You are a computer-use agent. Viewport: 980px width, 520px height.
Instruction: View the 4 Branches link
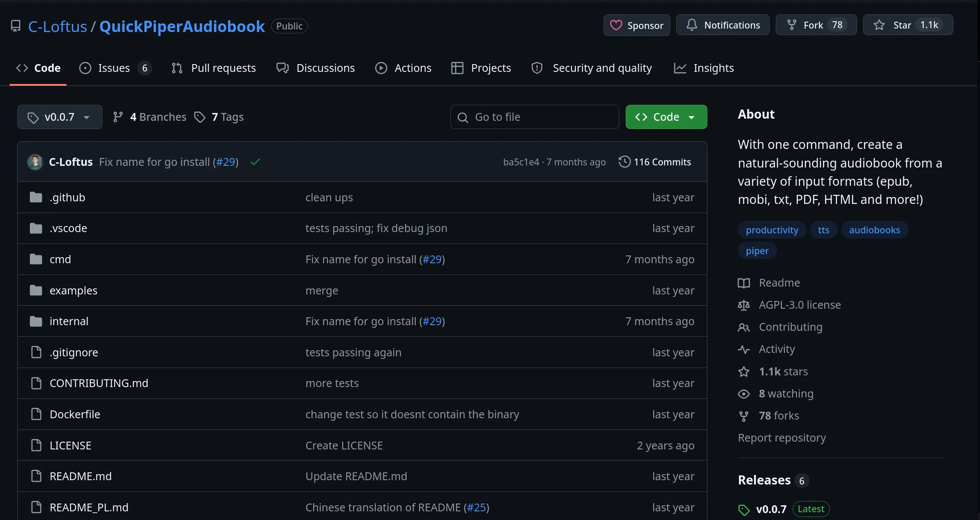[150, 117]
